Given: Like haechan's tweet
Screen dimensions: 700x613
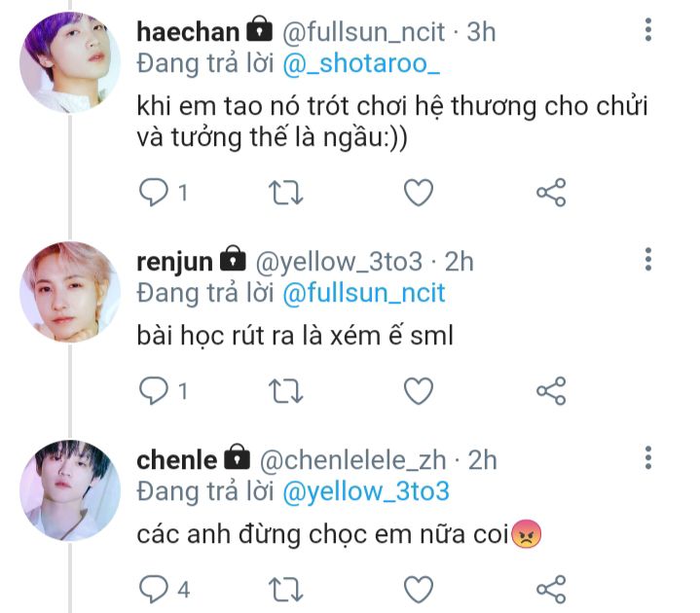Looking at the screenshot, I should tap(418, 194).
